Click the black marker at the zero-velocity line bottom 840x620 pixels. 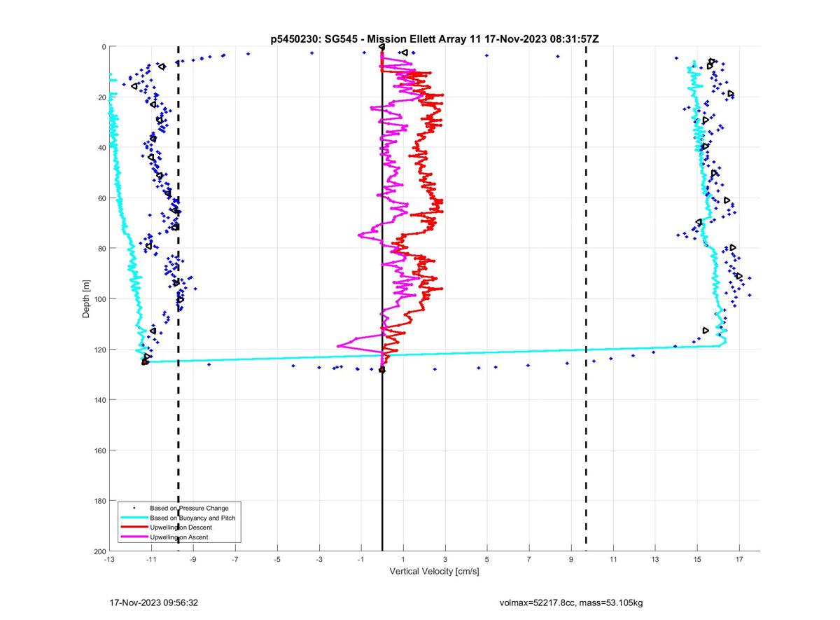382,370
